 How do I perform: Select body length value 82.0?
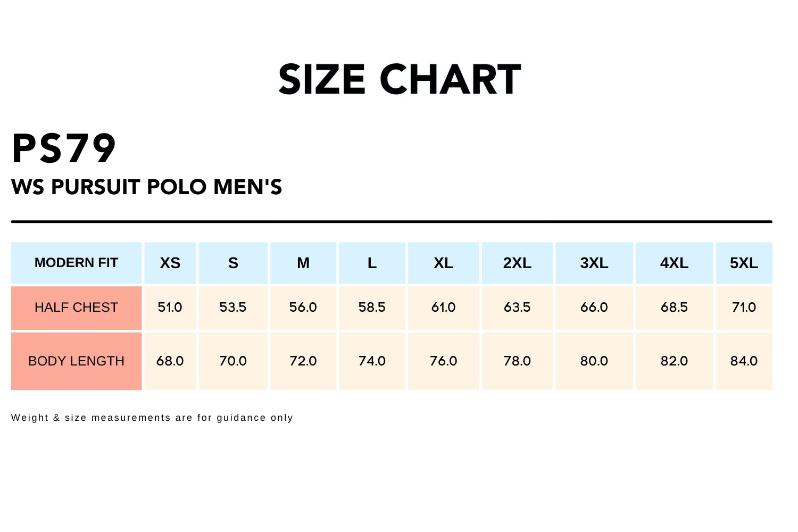(x=674, y=361)
